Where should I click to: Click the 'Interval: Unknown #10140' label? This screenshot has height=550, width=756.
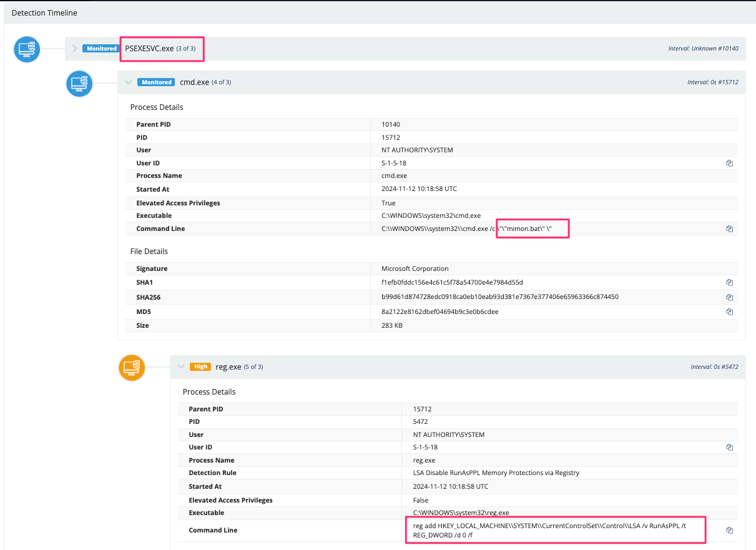coord(703,49)
